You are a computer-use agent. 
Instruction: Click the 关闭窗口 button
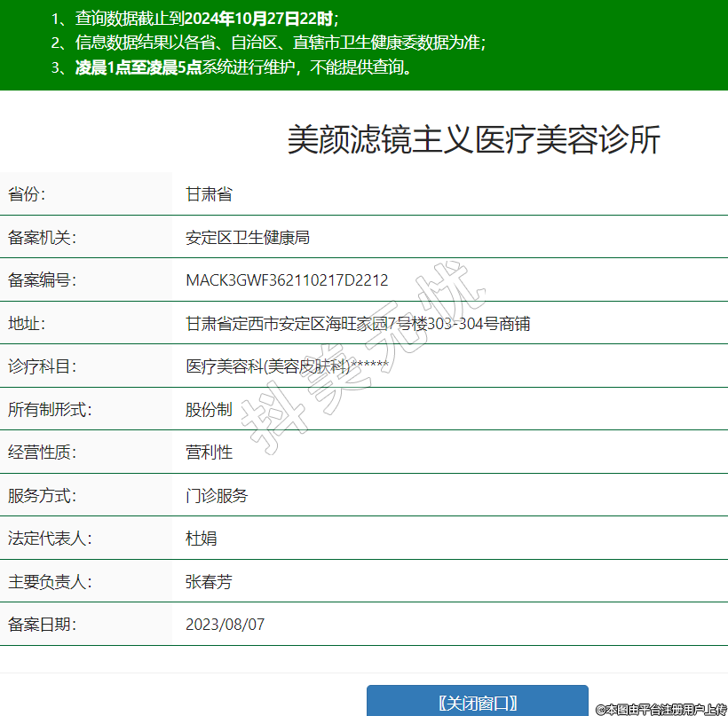478,702
